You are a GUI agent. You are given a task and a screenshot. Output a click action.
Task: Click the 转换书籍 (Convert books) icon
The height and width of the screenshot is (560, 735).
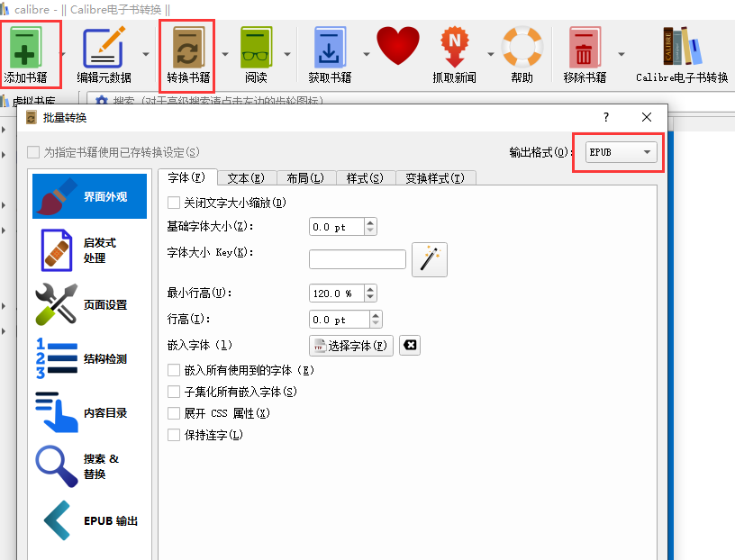tap(188, 48)
